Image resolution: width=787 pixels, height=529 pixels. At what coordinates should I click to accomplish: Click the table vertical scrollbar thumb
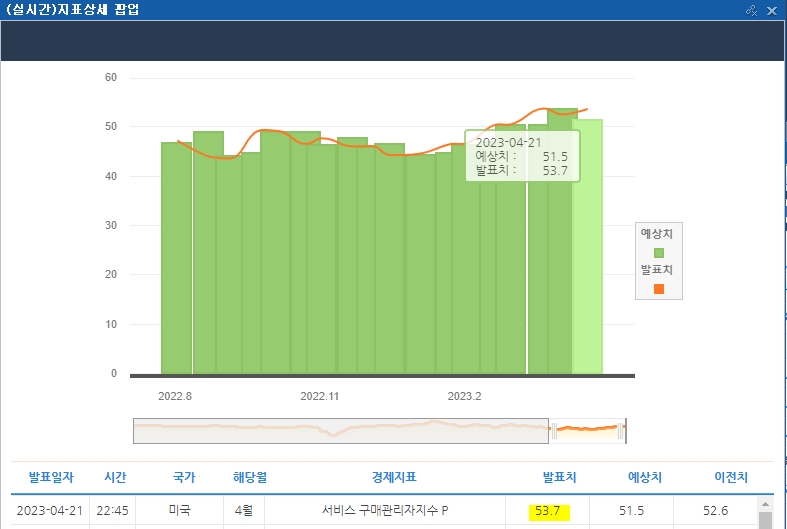pyautogui.click(x=765, y=520)
